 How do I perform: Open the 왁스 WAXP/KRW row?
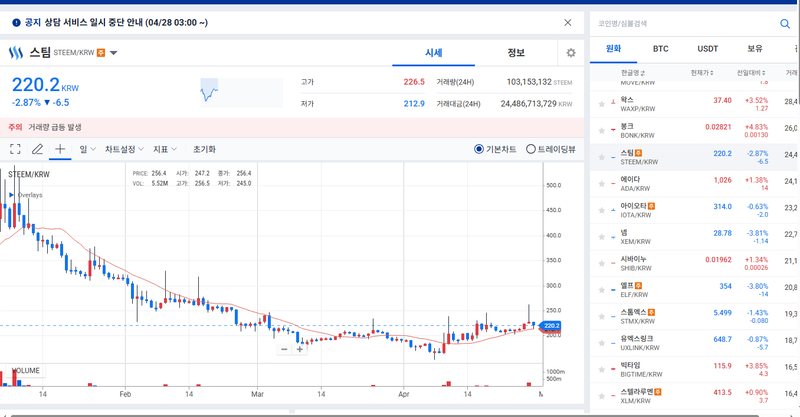695,104
